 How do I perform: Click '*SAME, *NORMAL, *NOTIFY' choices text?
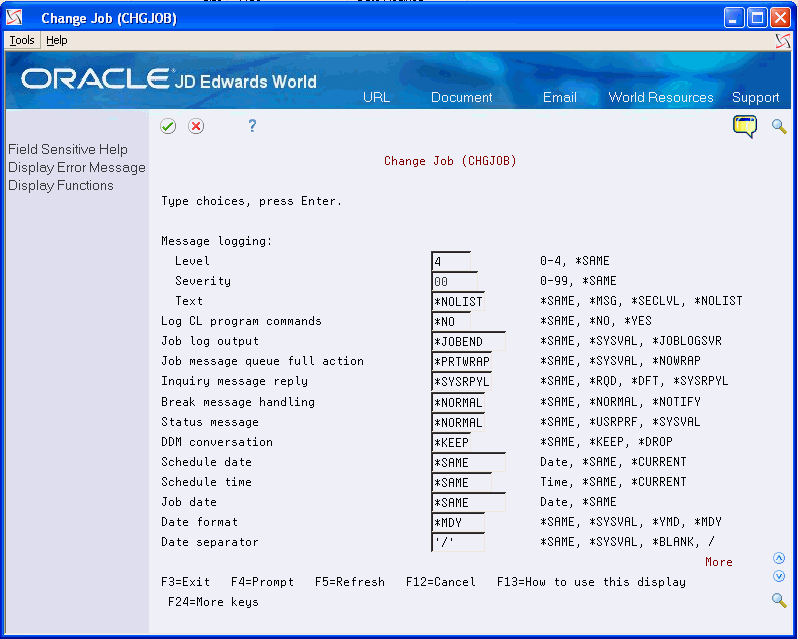[x=620, y=402]
